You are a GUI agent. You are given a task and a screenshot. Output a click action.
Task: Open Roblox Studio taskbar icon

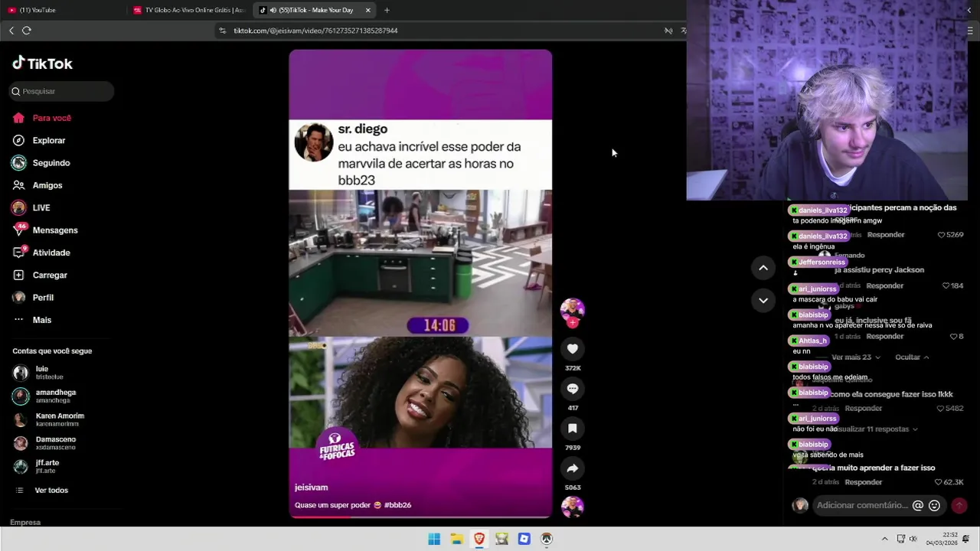tap(524, 539)
